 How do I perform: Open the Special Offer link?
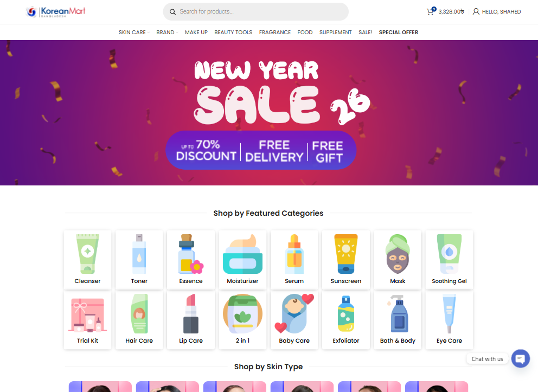point(399,32)
